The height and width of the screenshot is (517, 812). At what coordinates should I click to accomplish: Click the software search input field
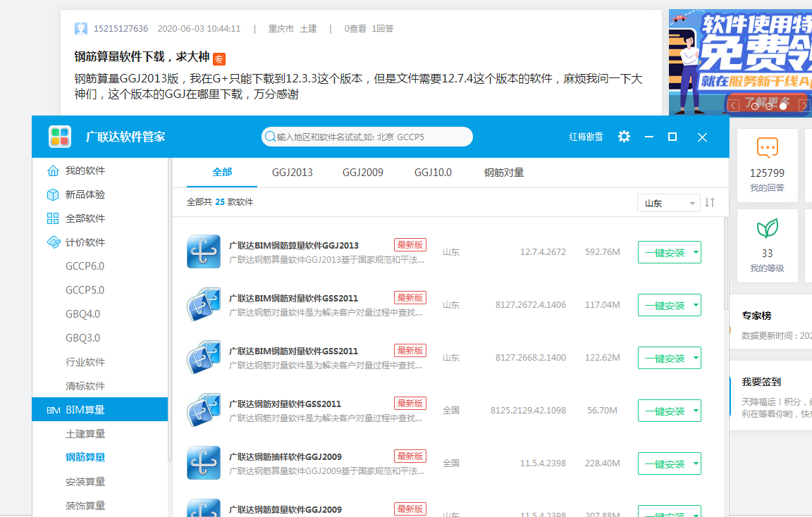[367, 137]
